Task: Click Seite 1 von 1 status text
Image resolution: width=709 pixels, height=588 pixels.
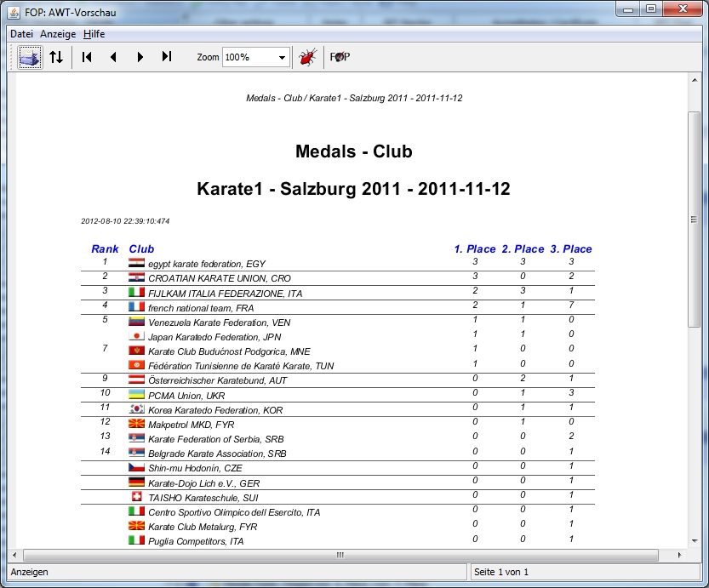Action: [501, 572]
